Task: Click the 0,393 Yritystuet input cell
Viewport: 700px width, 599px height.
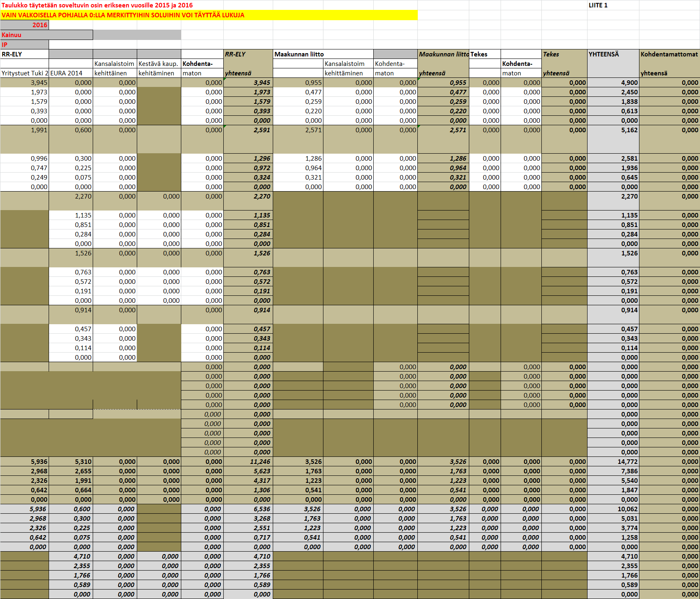Action: coord(24,111)
